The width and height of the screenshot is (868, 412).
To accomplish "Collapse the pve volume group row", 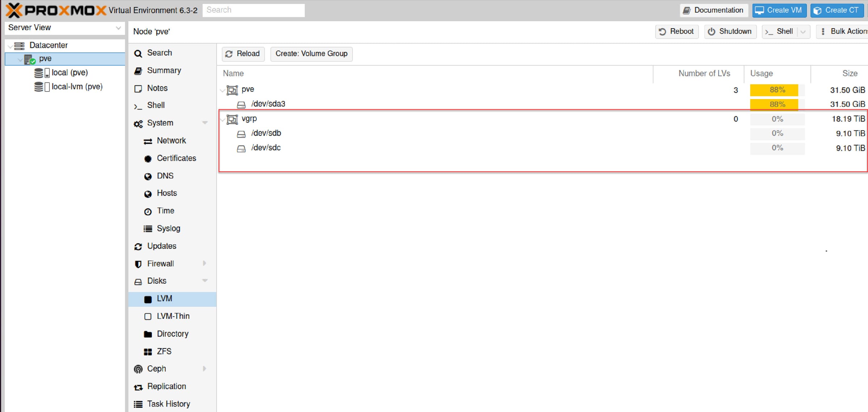I will 223,90.
